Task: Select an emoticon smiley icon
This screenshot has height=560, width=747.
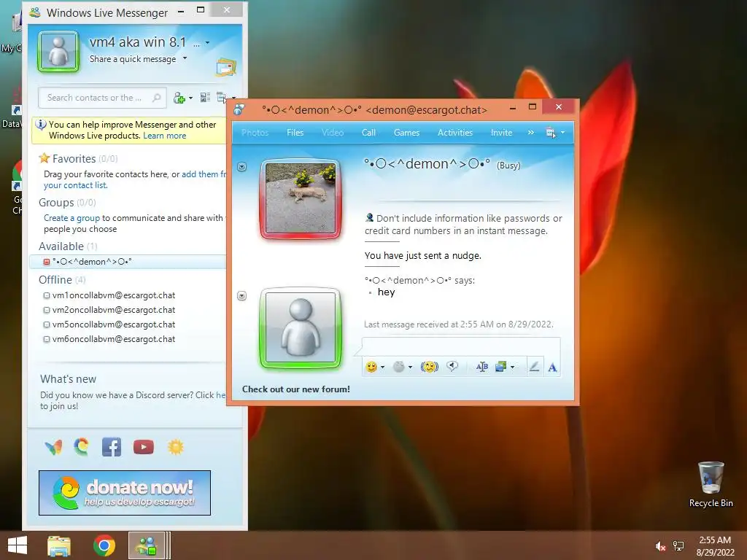Action: [371, 367]
